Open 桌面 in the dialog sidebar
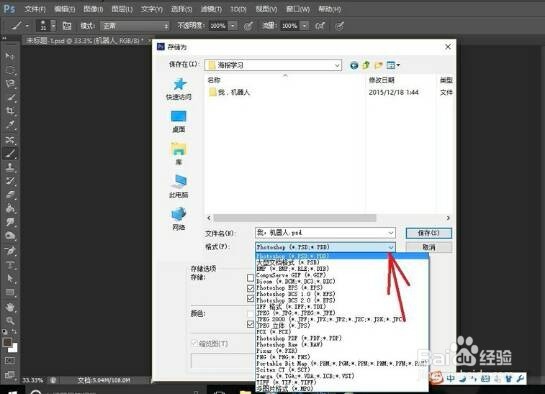The height and width of the screenshot is (394, 545). [x=179, y=122]
